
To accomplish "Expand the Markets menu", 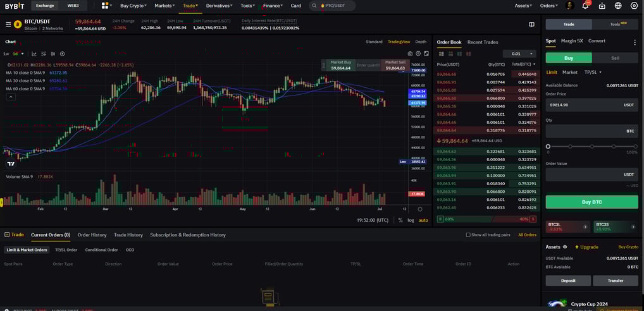I will pos(164,6).
